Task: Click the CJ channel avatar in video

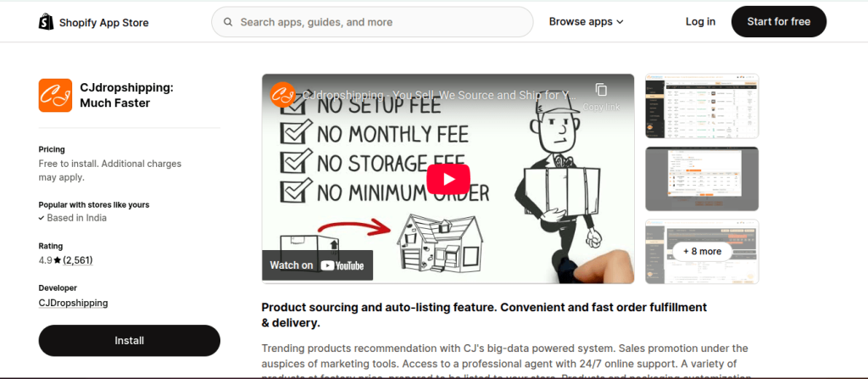Action: (282, 94)
